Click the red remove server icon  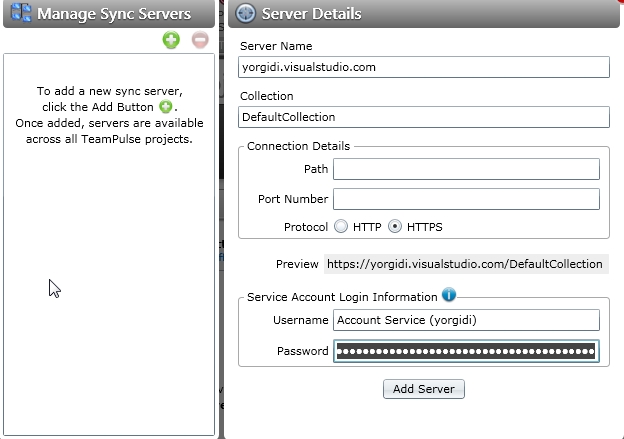click(x=199, y=40)
